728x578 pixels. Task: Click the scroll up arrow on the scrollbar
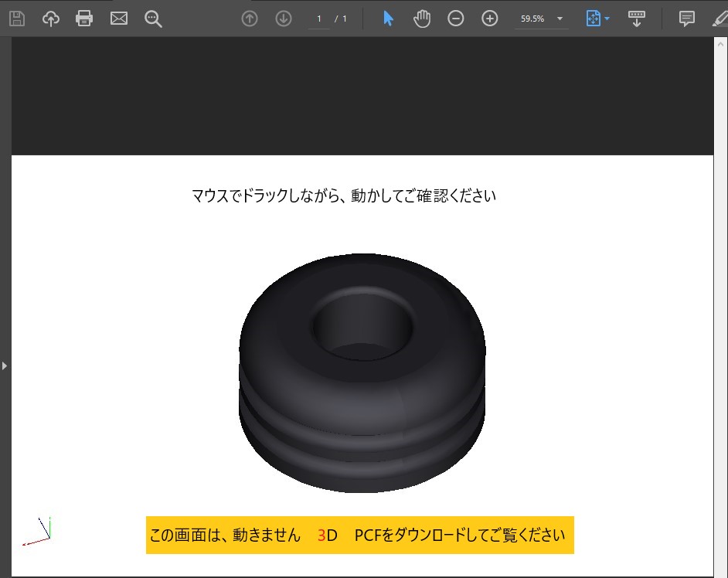tap(720, 45)
